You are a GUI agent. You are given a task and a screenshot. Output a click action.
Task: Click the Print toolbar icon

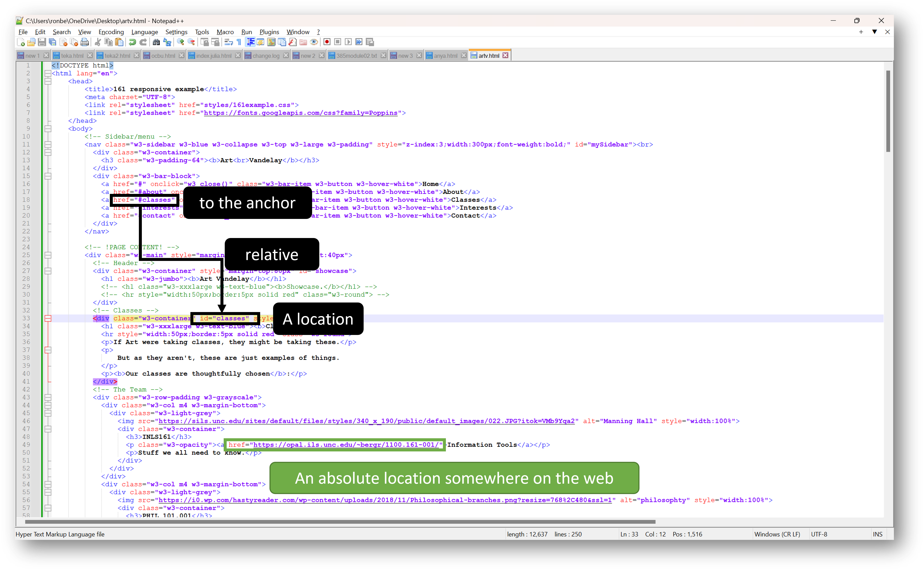[84, 42]
